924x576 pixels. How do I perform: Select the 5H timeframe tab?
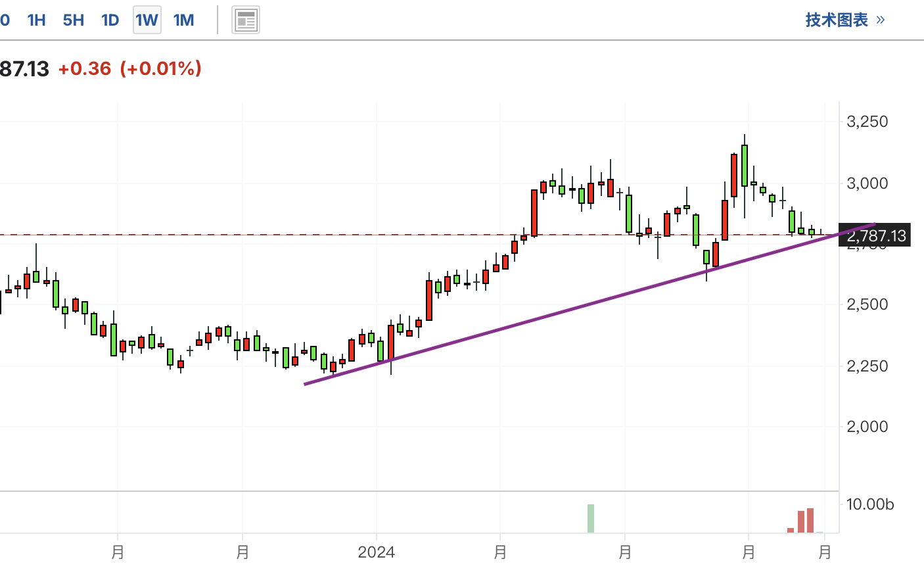pyautogui.click(x=74, y=20)
